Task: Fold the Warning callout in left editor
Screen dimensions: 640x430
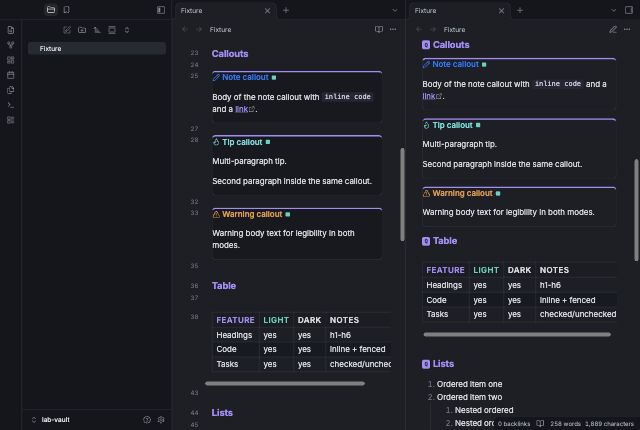Action: [x=288, y=214]
